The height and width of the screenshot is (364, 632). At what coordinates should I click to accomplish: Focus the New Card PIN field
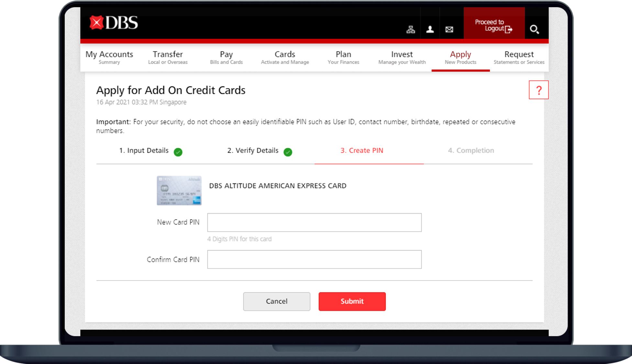pyautogui.click(x=314, y=222)
